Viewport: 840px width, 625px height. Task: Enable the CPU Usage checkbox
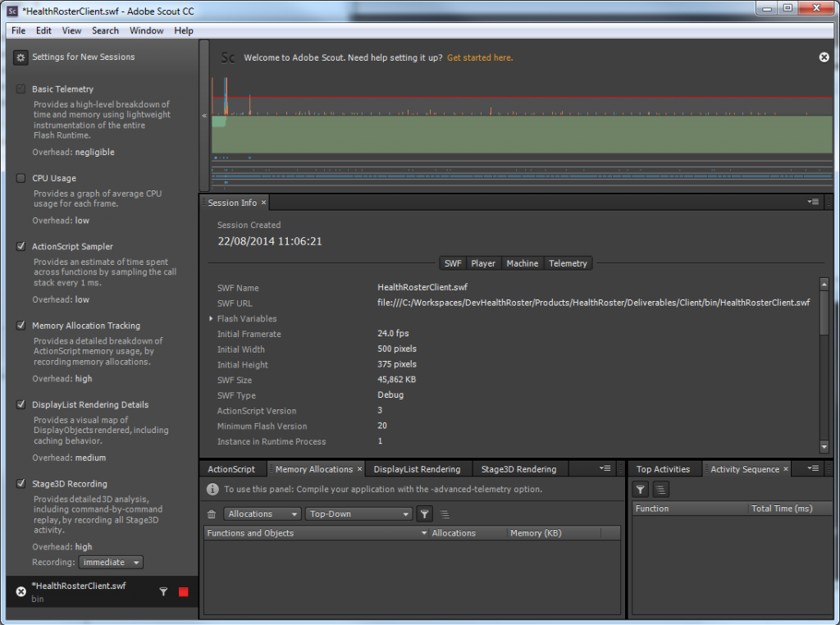pos(21,178)
